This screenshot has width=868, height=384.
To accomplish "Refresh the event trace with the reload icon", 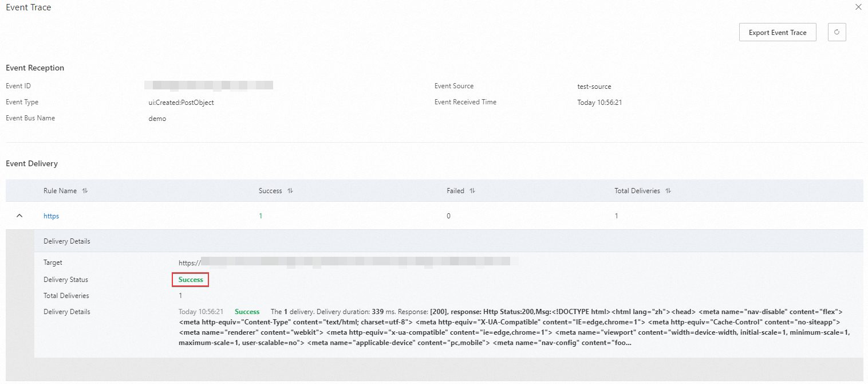I will (x=837, y=33).
